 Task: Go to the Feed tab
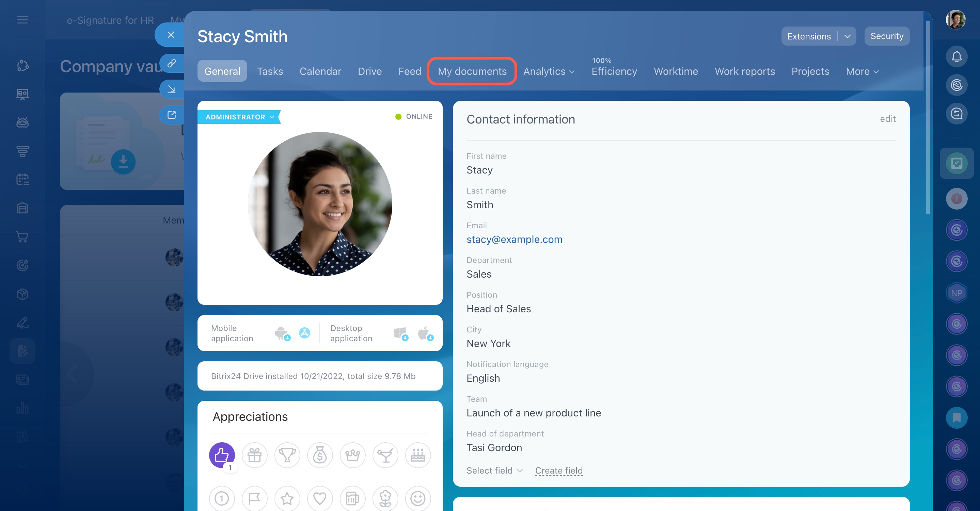point(410,71)
